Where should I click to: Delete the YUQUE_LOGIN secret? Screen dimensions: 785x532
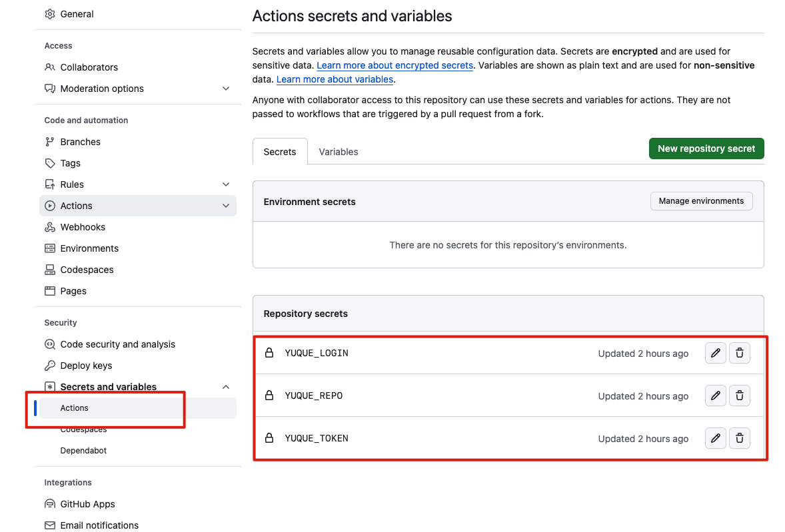click(x=739, y=353)
